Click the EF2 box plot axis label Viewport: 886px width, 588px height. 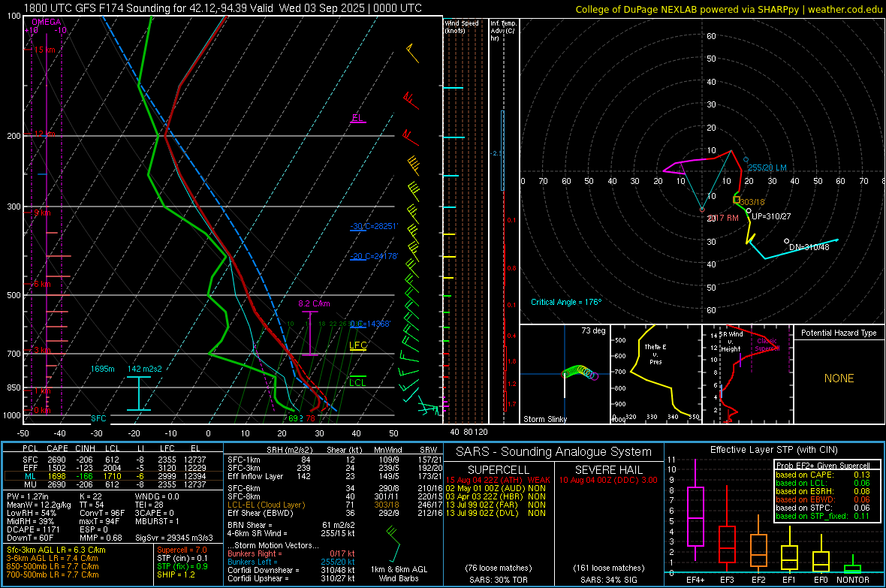(x=758, y=580)
